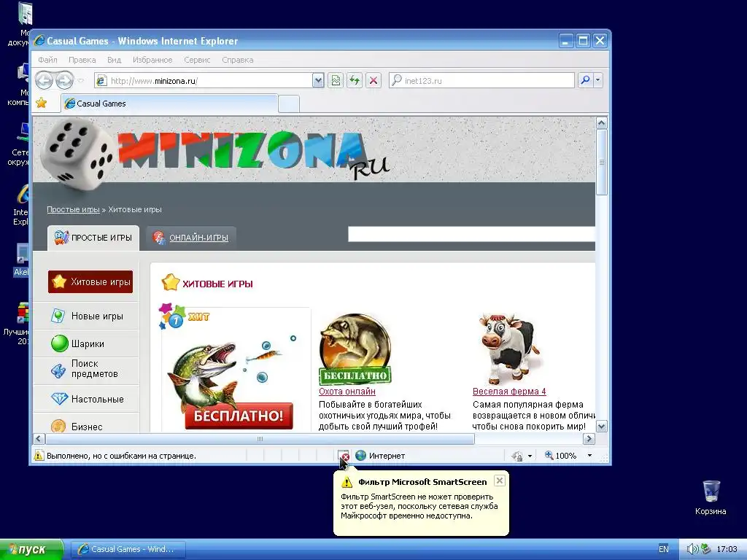Viewport: 747px width, 560px height.
Task: Open the Корзина recycle bin
Action: point(711,497)
